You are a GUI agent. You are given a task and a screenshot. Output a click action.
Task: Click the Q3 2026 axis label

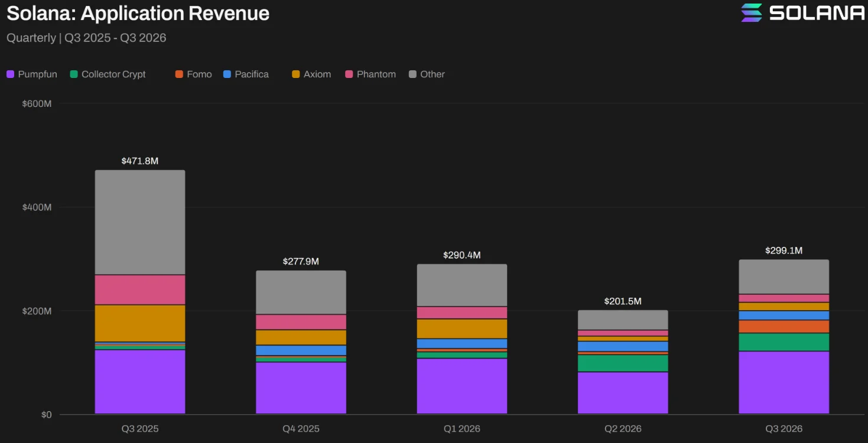pyautogui.click(x=784, y=429)
